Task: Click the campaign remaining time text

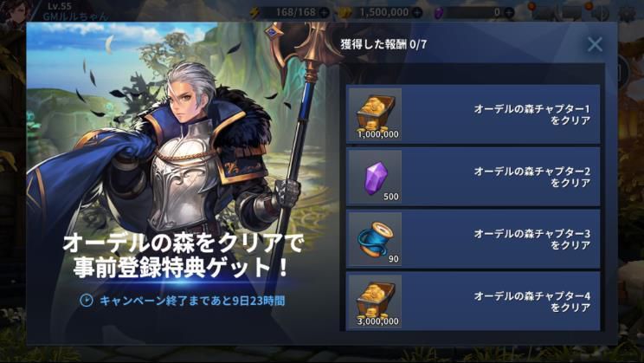Action: click(x=192, y=301)
